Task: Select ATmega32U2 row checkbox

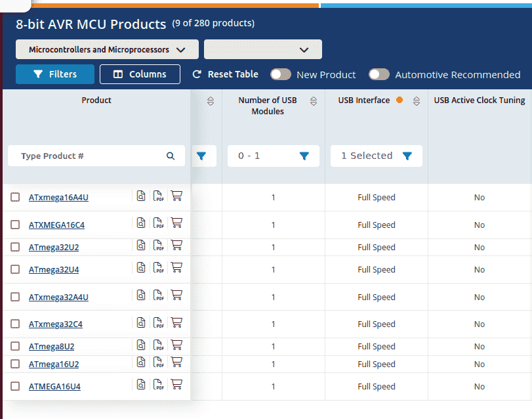Action: (x=15, y=247)
